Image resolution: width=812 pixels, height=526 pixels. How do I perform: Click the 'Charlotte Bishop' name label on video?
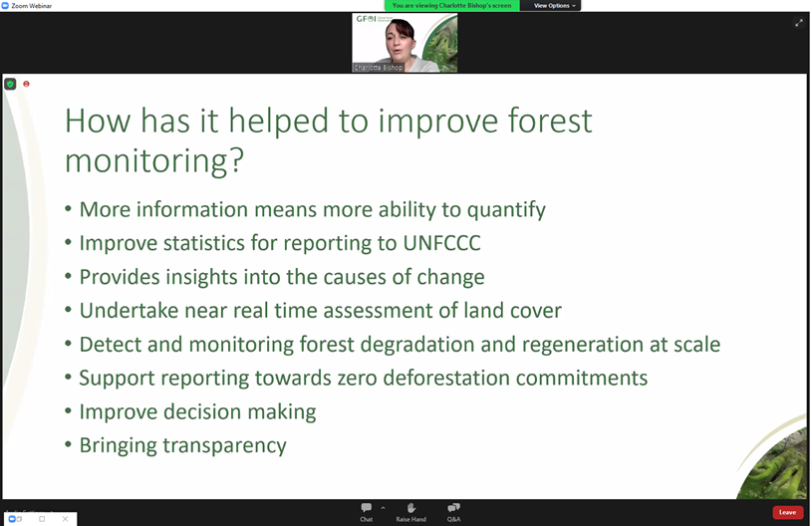[378, 68]
